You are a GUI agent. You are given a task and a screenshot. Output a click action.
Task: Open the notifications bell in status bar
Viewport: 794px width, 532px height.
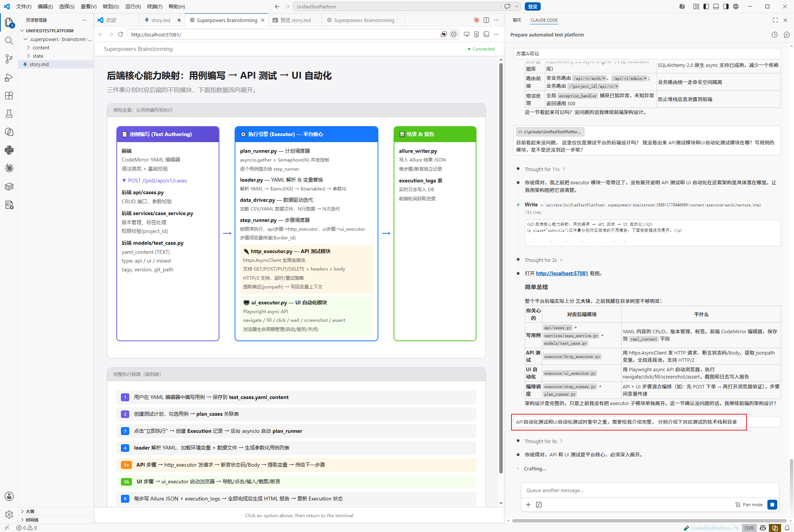(x=788, y=528)
